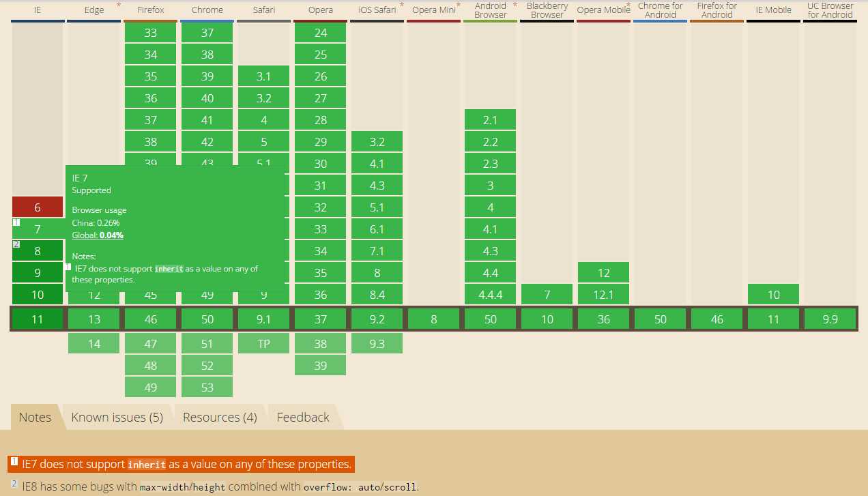Click the Firefox for Android column header
The width and height of the screenshot is (868, 496).
(717, 10)
